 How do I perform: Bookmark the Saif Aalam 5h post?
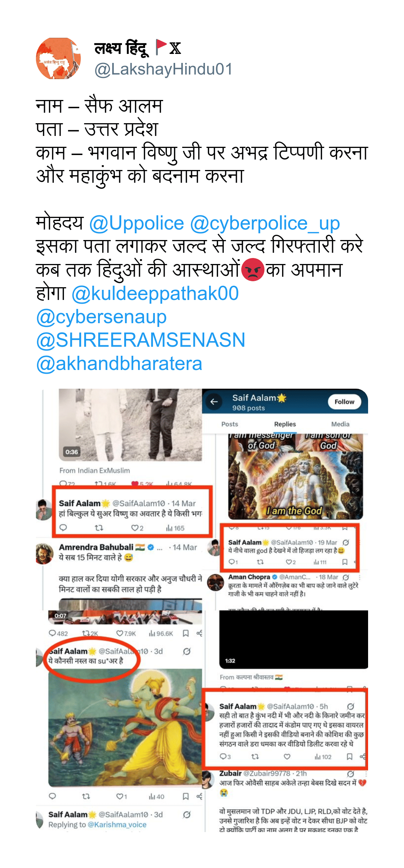[349, 757]
